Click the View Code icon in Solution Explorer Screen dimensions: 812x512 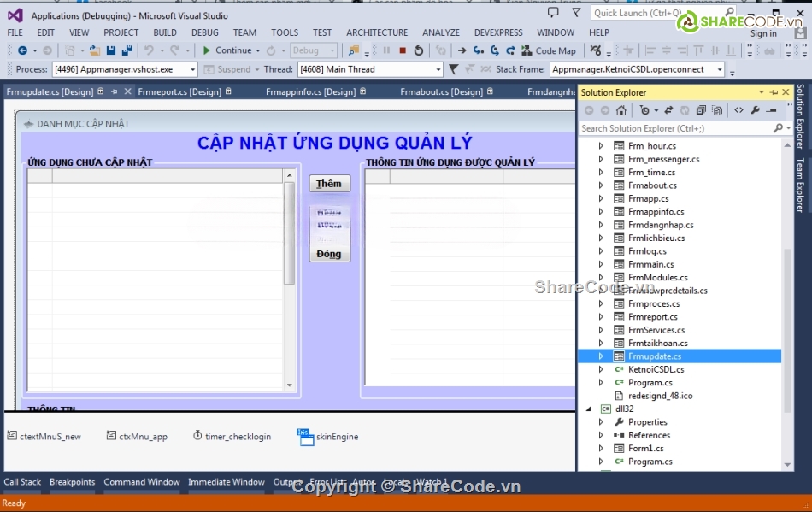[739, 110]
